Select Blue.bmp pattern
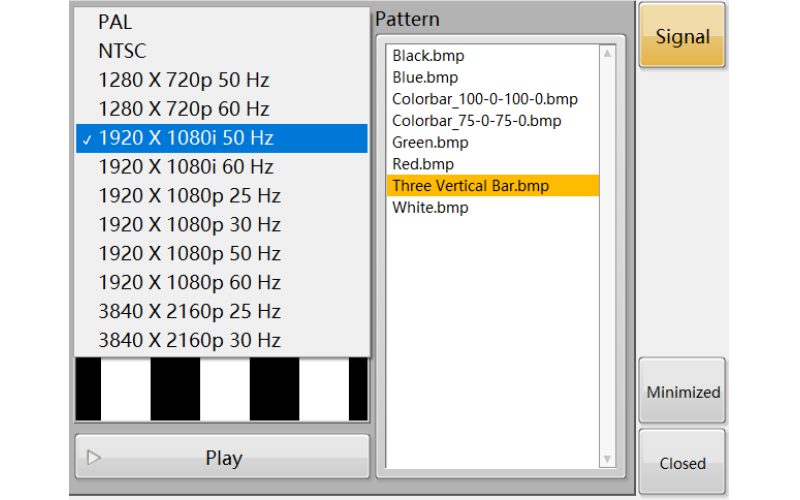The width and height of the screenshot is (800, 500). [492, 78]
